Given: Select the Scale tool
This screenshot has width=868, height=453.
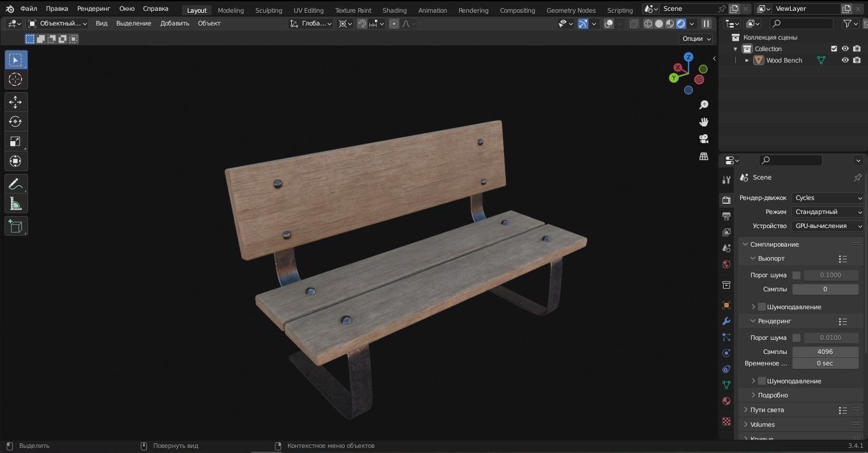Looking at the screenshot, I should pos(16,141).
